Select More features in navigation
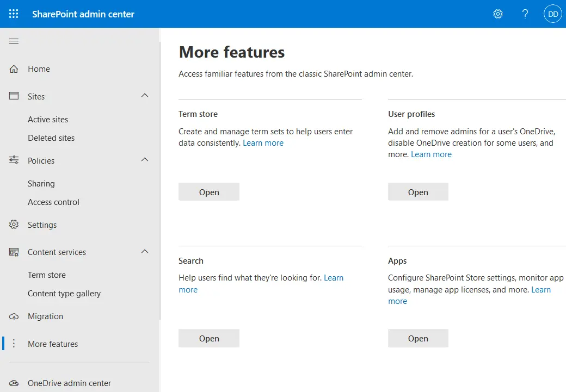This screenshot has height=392, width=566. tap(53, 344)
